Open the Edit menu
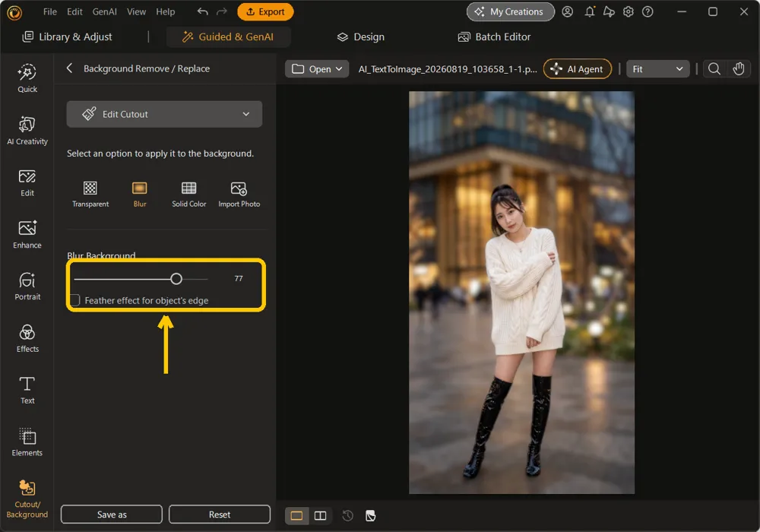The width and height of the screenshot is (760, 532). 74,11
